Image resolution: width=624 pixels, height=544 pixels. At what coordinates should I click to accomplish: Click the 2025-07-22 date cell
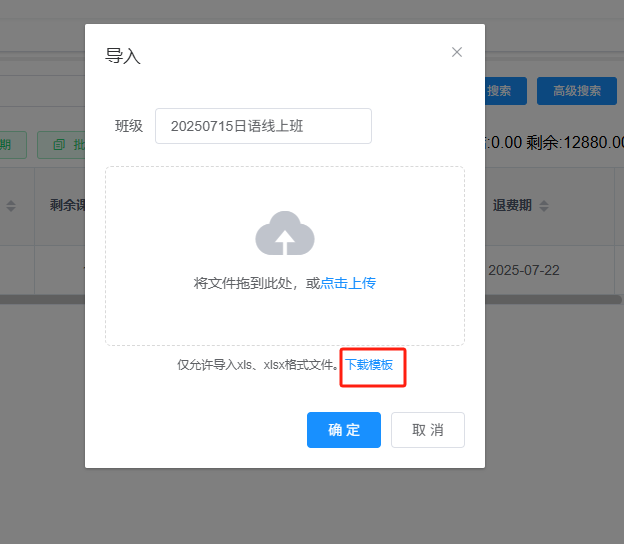524,270
